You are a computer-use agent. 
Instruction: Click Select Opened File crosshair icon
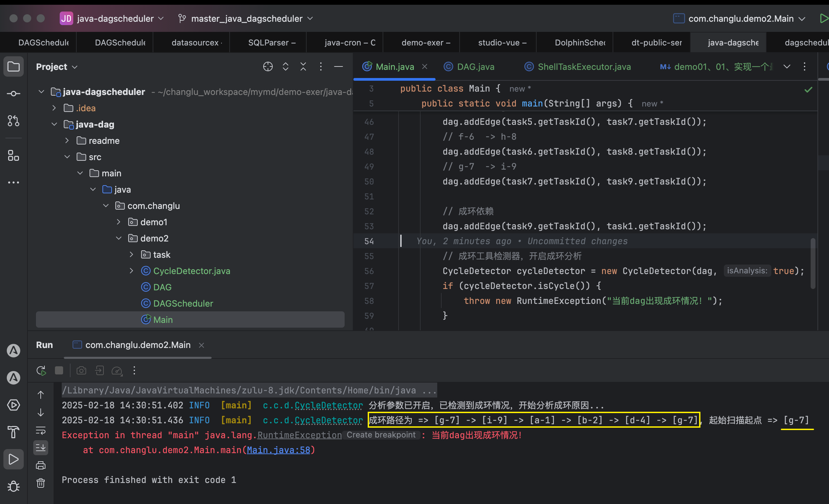pos(268,66)
